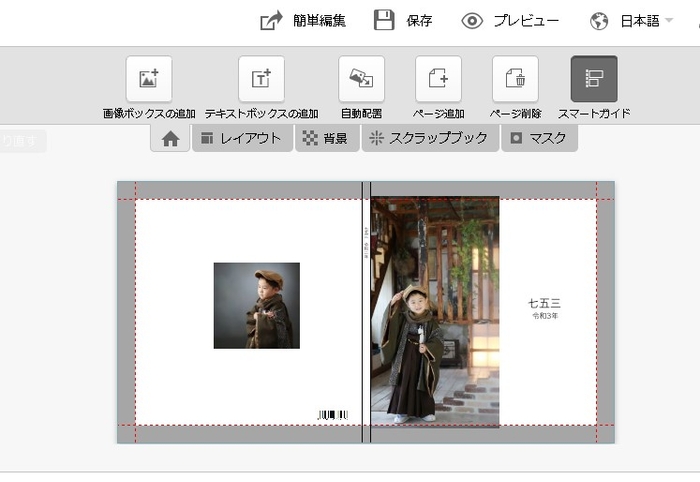
Task: Open the マスク mask tab
Action: point(539,139)
